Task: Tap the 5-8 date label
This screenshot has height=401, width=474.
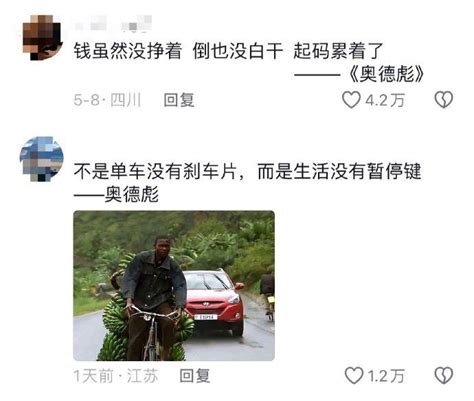Action: 86,100
